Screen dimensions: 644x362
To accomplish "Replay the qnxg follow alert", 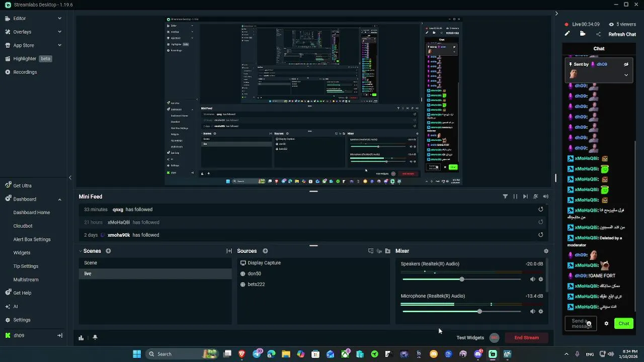I will (x=541, y=209).
